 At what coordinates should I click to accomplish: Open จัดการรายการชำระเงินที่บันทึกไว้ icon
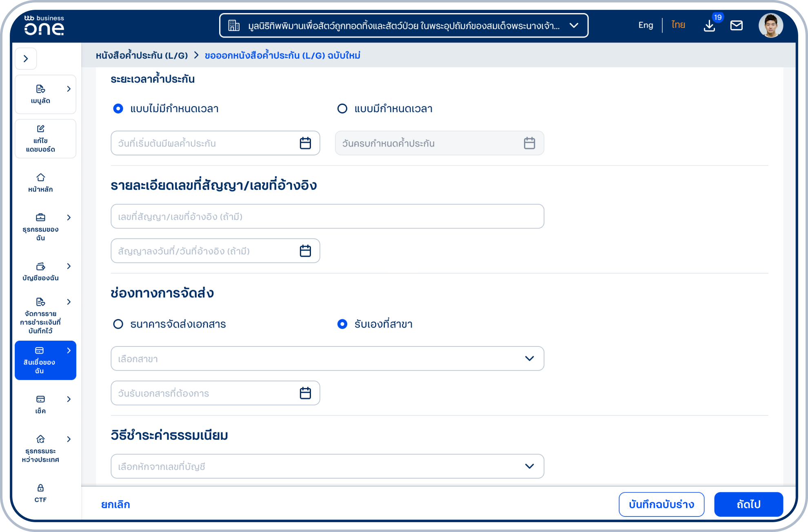(x=40, y=302)
